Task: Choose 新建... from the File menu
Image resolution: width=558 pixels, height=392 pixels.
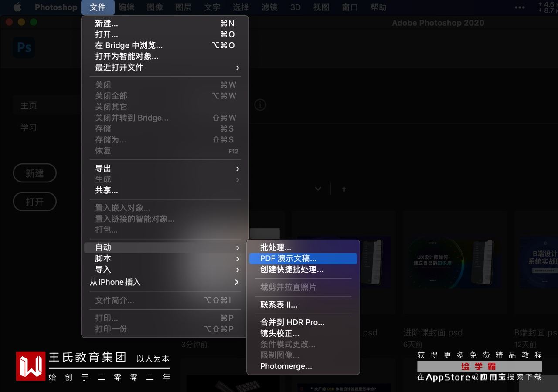Action: coord(165,24)
